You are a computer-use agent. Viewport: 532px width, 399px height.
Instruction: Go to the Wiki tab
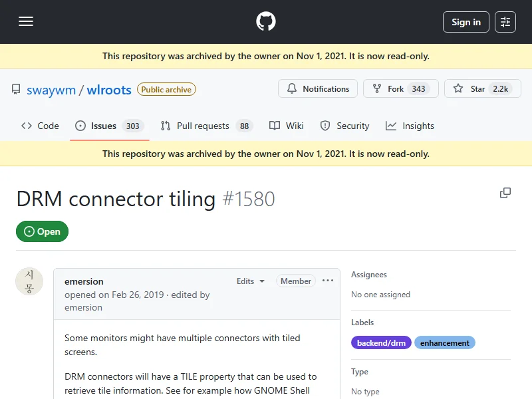point(287,126)
